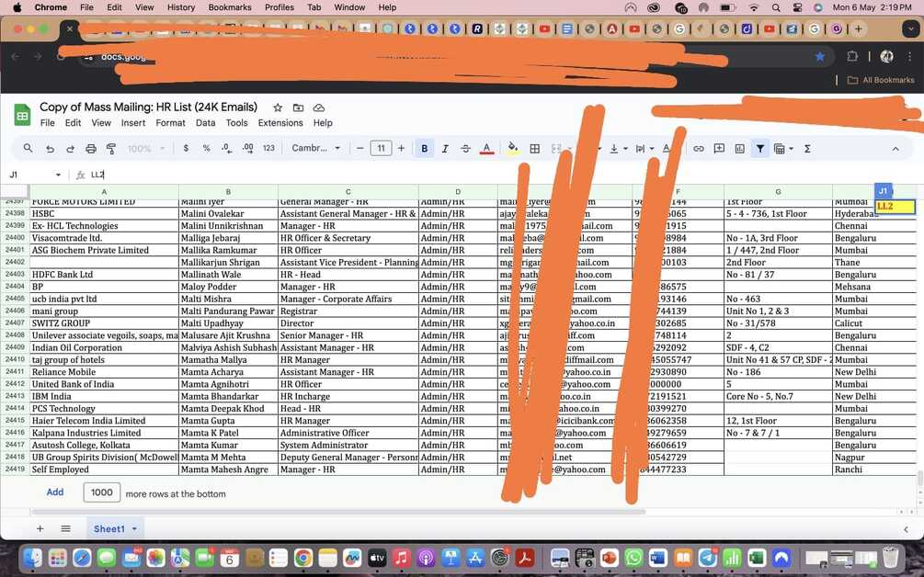
Task: Insert a chart icon
Action: click(739, 149)
